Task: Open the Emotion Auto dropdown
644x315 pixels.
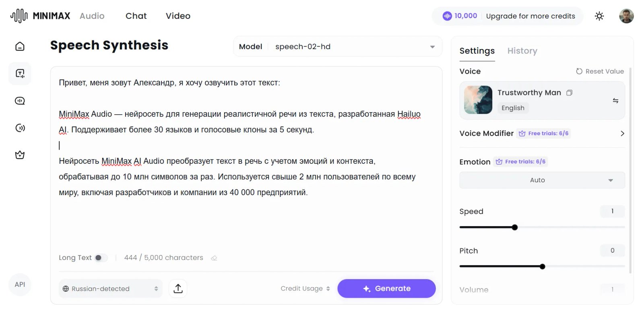Action: (542, 180)
